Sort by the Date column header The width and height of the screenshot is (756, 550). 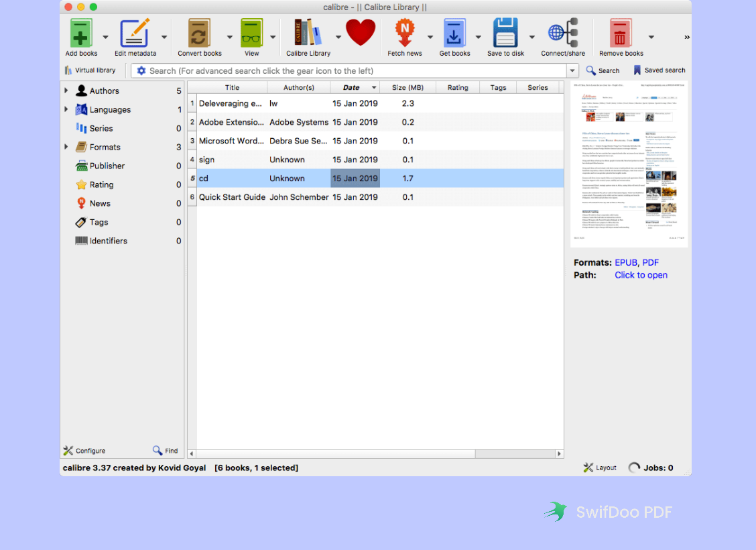pos(355,87)
